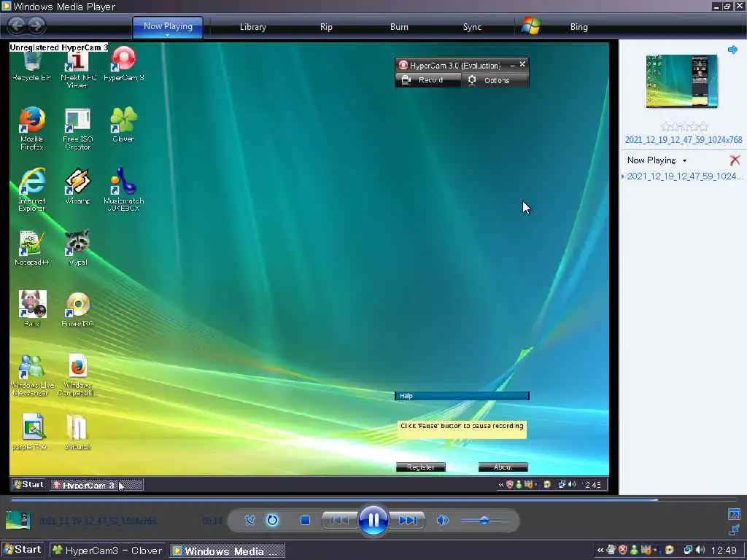Click the Internet Explorer icon in the video

(x=32, y=190)
